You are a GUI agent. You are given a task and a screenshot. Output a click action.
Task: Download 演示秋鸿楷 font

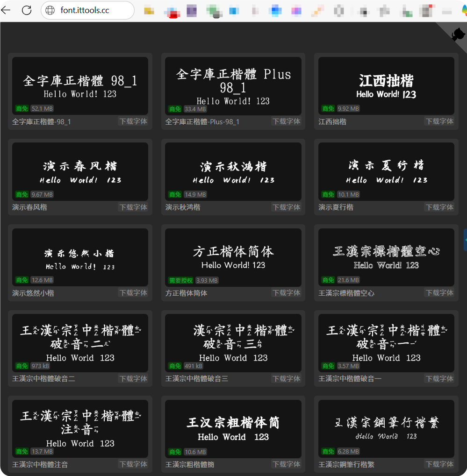(x=286, y=207)
